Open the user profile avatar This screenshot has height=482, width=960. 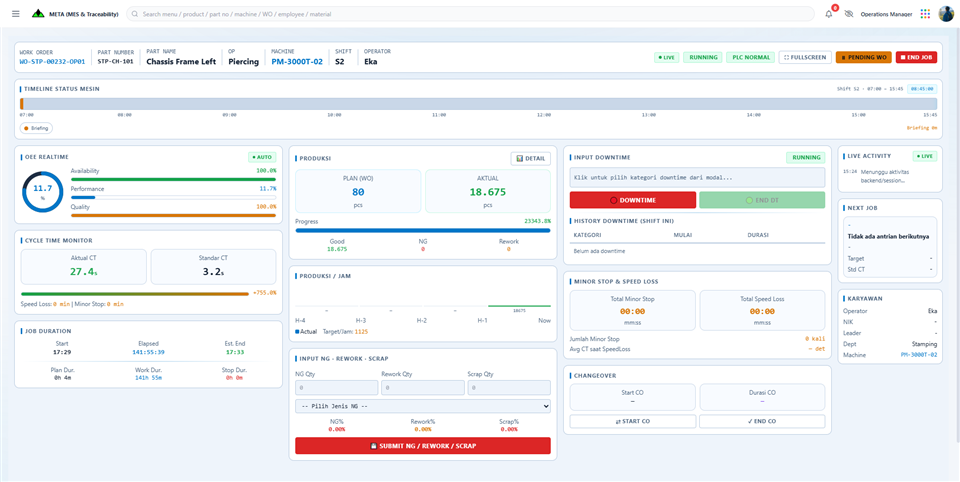tap(946, 13)
